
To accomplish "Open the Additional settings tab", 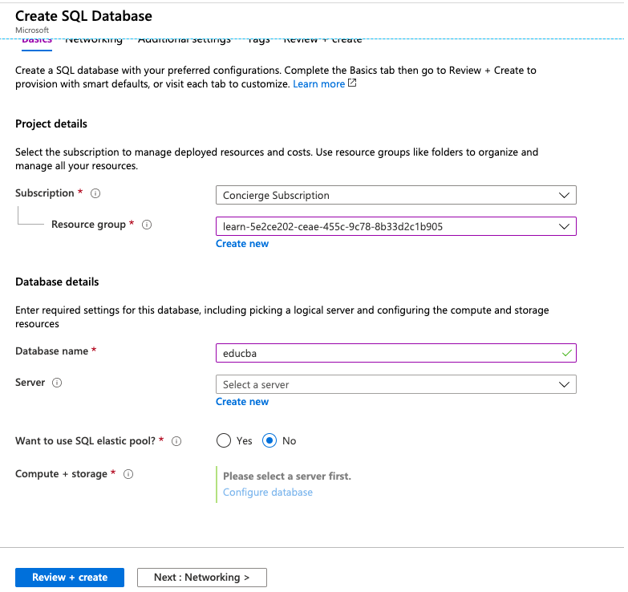I will point(184,40).
